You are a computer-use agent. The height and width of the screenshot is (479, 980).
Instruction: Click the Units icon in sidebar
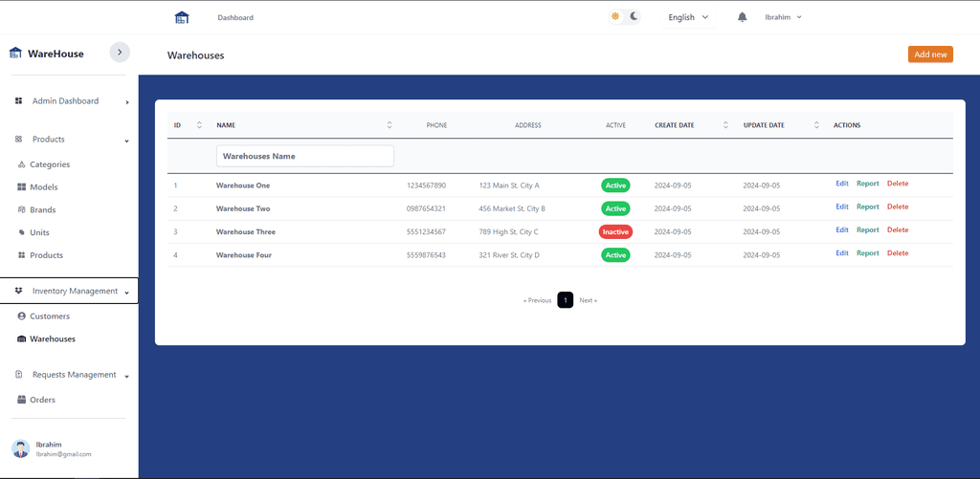coord(22,232)
